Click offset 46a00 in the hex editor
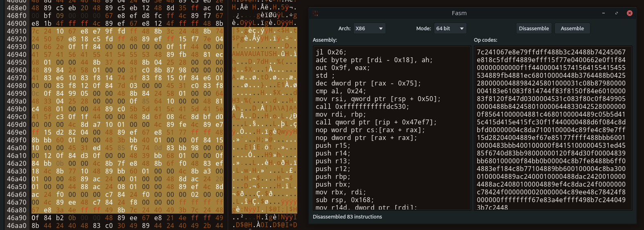This screenshot has width=644, height=230. coord(17,148)
